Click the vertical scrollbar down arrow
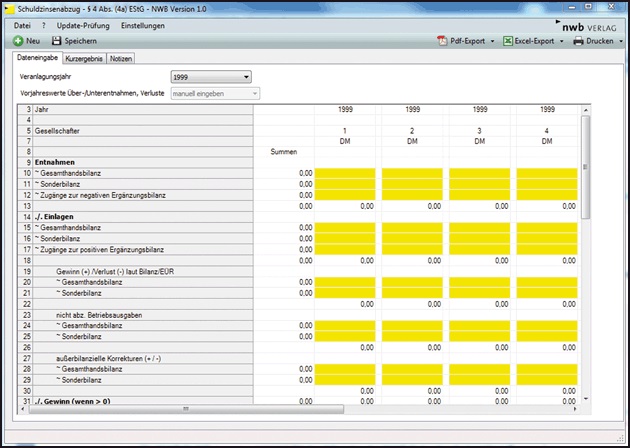This screenshot has height=448, width=630. click(x=585, y=400)
